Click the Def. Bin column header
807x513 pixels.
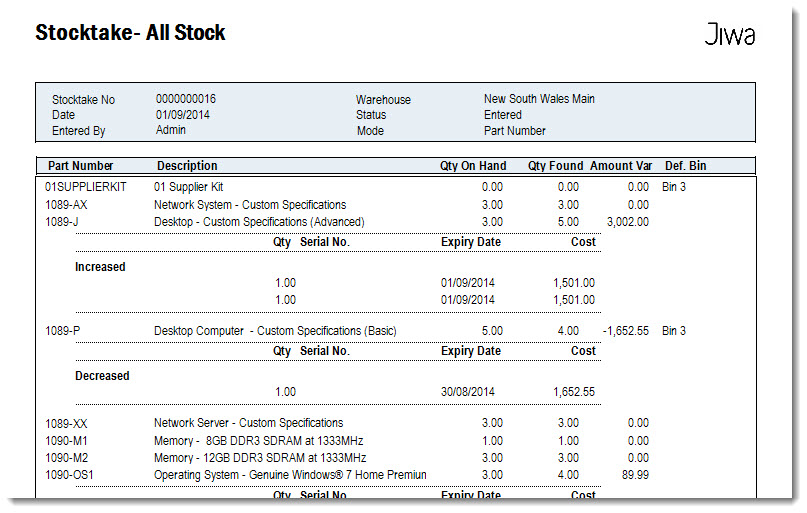(x=686, y=166)
